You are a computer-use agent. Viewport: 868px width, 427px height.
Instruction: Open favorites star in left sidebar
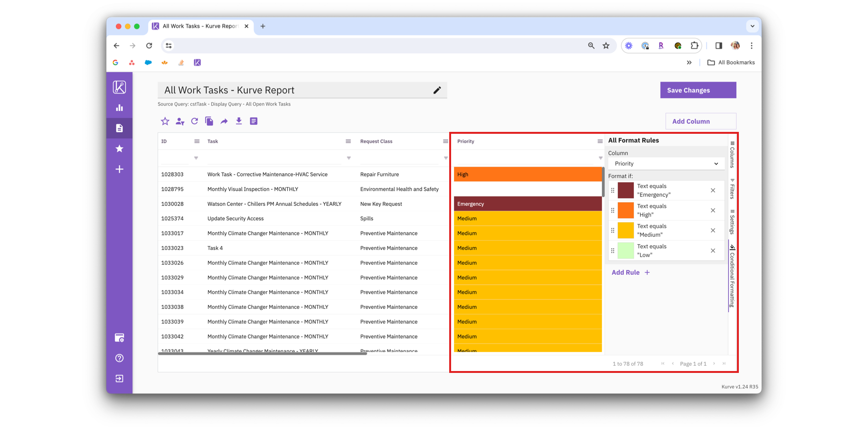tap(119, 149)
